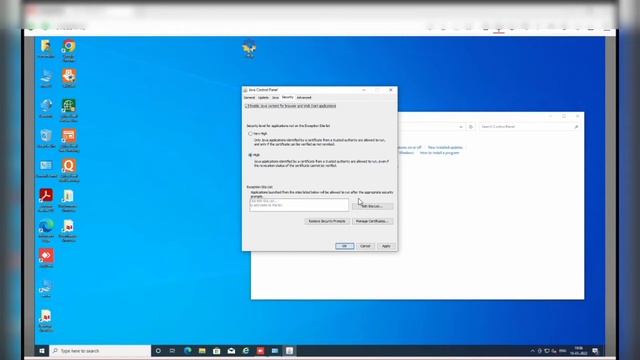The image size is (640, 360).
Task: Open the lone icon near desktop top center
Action: tap(249, 49)
